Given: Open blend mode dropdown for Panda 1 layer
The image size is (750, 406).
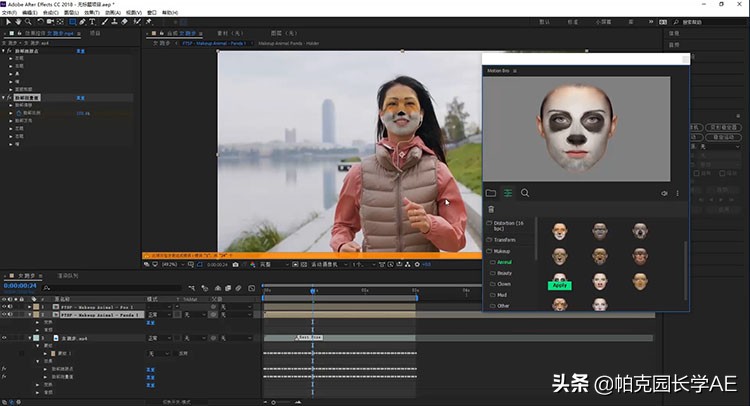Looking at the screenshot, I should (159, 315).
